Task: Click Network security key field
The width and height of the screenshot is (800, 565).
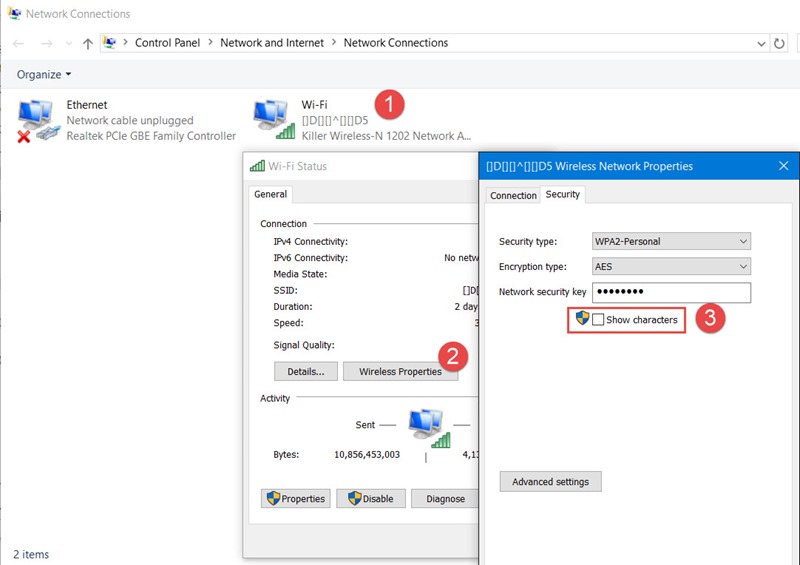Action: (x=671, y=292)
